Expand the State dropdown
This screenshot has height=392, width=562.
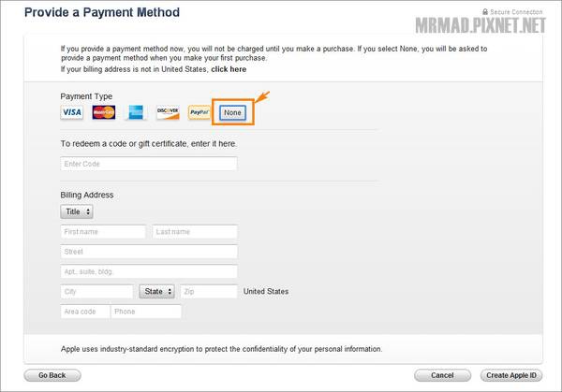click(157, 291)
